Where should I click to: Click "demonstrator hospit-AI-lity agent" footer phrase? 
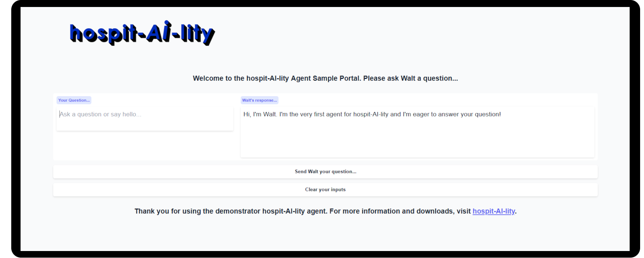271,211
